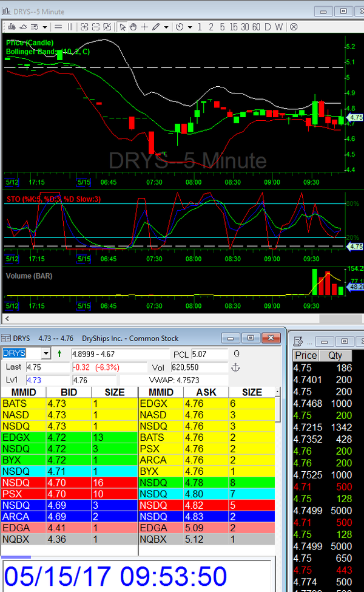The width and height of the screenshot is (364, 592).
Task: Click the BID column header
Action: click(68, 392)
